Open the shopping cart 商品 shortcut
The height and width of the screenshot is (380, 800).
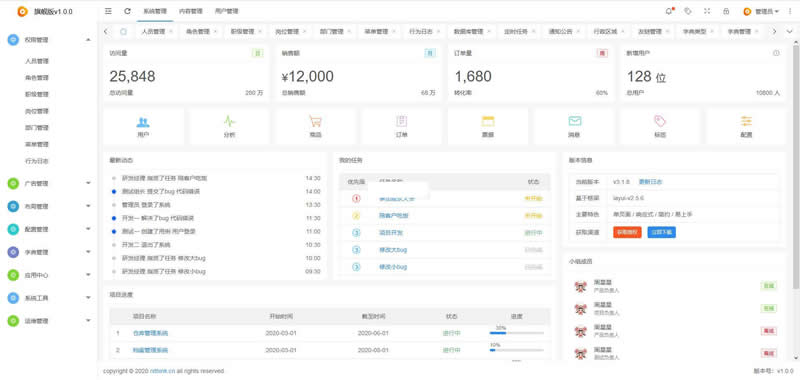(x=315, y=126)
